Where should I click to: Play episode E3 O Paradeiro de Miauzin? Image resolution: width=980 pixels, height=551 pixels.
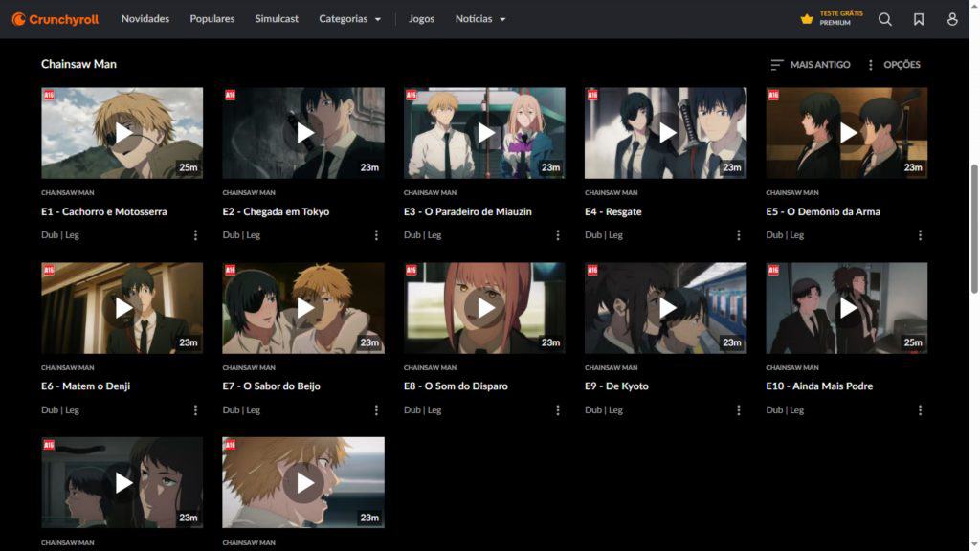(x=484, y=133)
